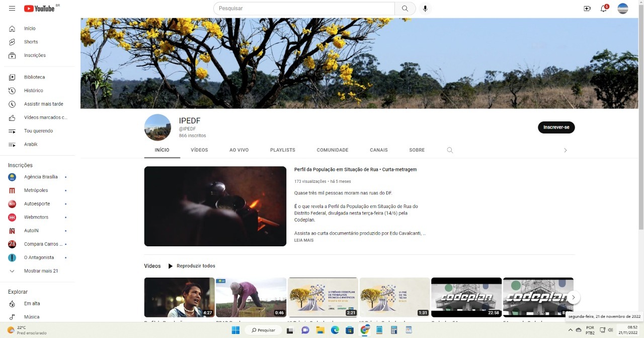Subscribe with the Inscrever-se button
The image size is (644, 338).
556,127
